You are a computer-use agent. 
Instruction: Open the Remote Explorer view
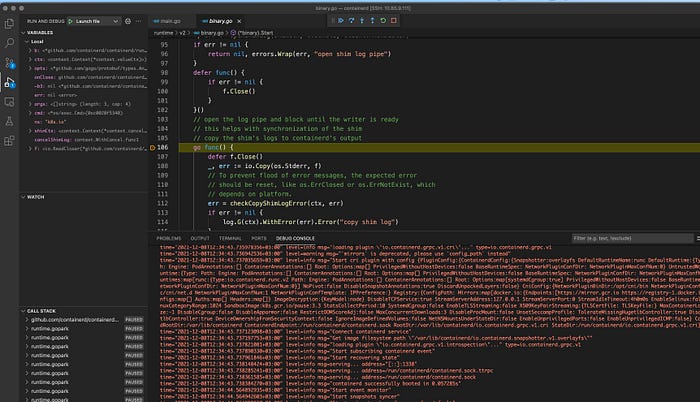coord(9,102)
